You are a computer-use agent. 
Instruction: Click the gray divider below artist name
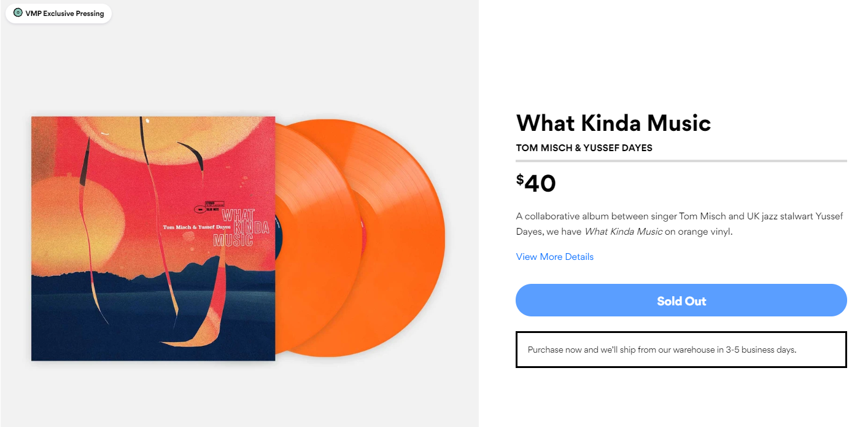click(681, 161)
